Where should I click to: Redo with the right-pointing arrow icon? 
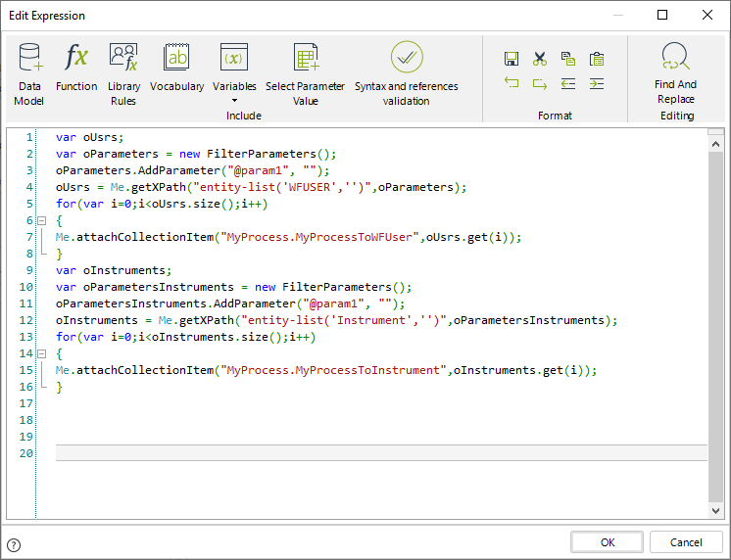click(x=540, y=83)
